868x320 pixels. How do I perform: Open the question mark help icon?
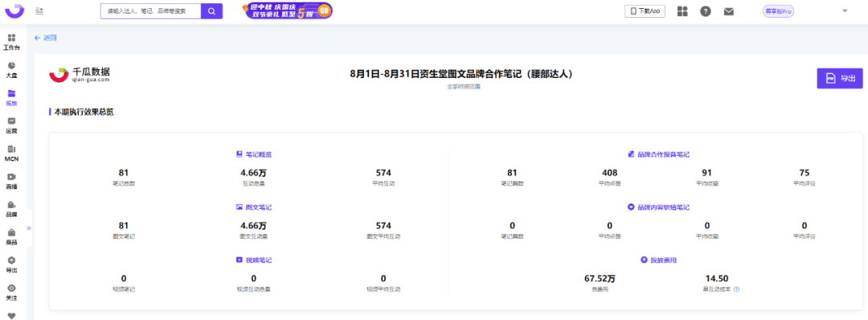coord(706,11)
